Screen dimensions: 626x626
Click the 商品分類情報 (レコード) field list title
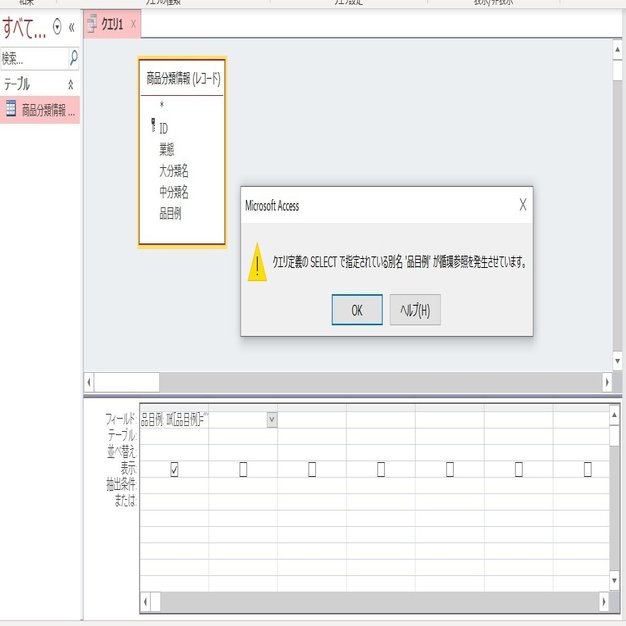coord(182,79)
